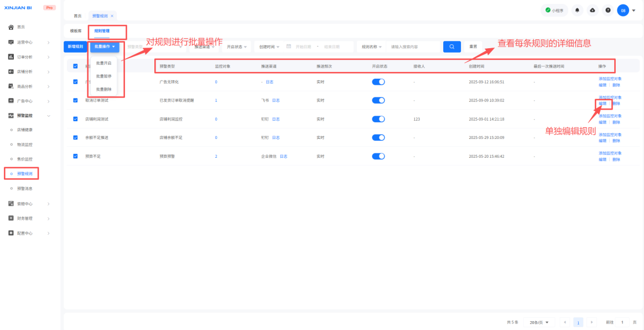
Task: Switch to the 模板库 tab
Action: pyautogui.click(x=76, y=31)
